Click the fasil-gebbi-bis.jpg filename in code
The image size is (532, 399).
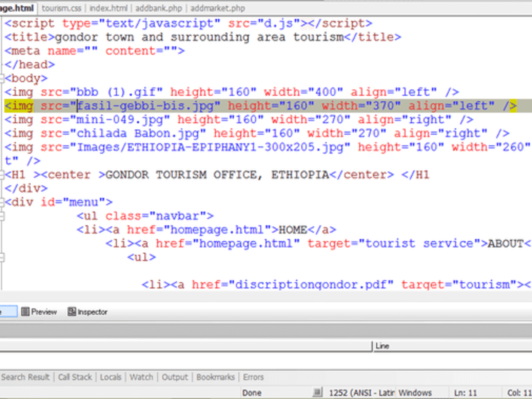coord(146,106)
